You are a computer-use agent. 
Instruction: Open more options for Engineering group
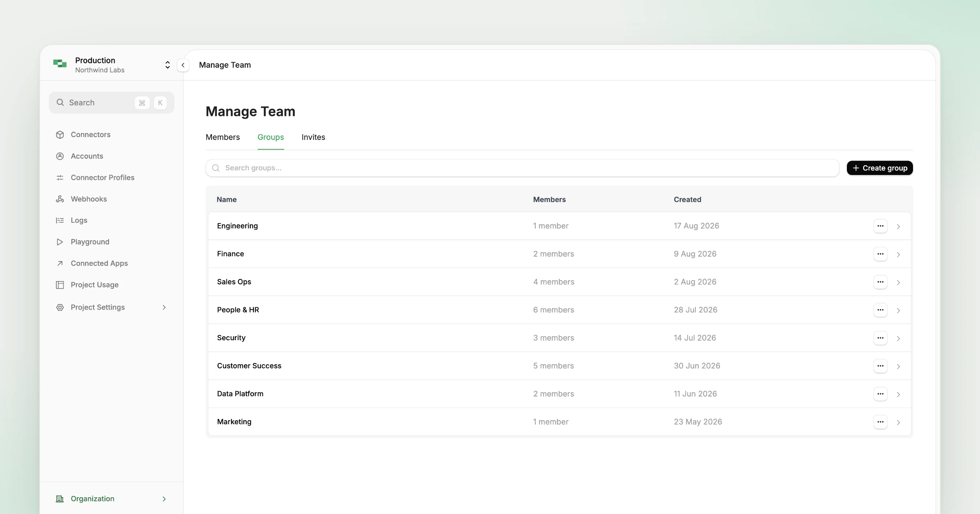click(x=880, y=226)
